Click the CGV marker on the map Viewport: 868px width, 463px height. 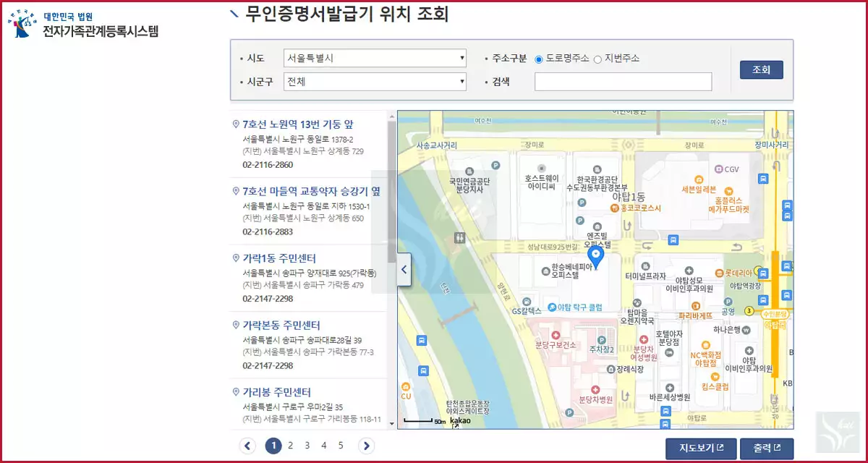pyautogui.click(x=718, y=169)
